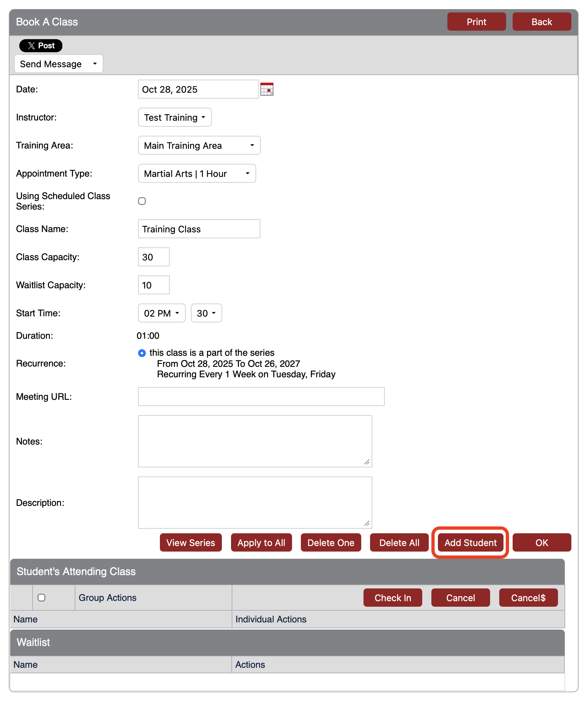Screen dimensions: 588x703
Task: Open the Training Area dropdown
Action: [199, 145]
